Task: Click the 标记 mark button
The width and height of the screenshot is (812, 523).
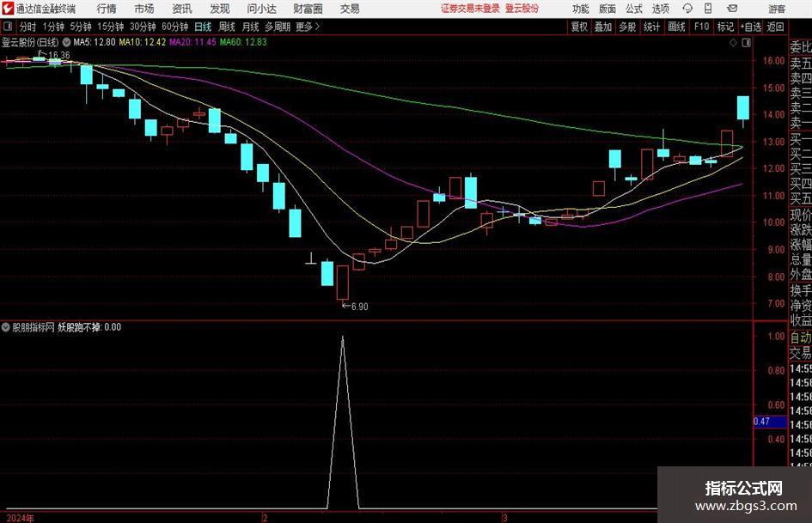Action: 725,27
